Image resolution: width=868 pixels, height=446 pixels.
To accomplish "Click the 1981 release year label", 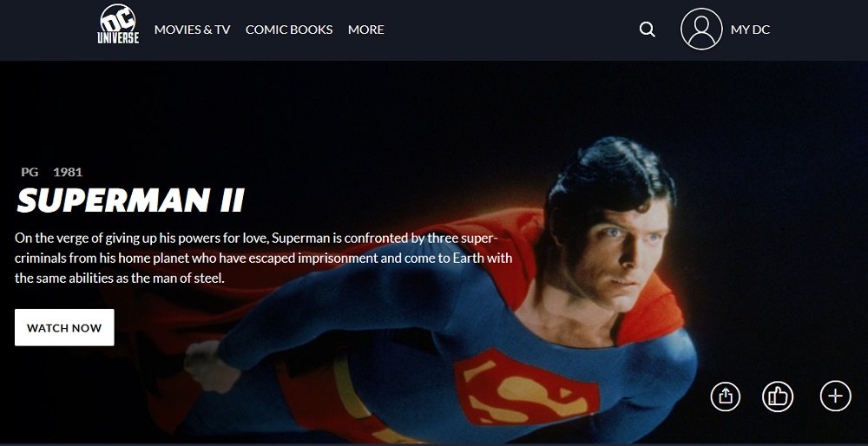I will (68, 172).
